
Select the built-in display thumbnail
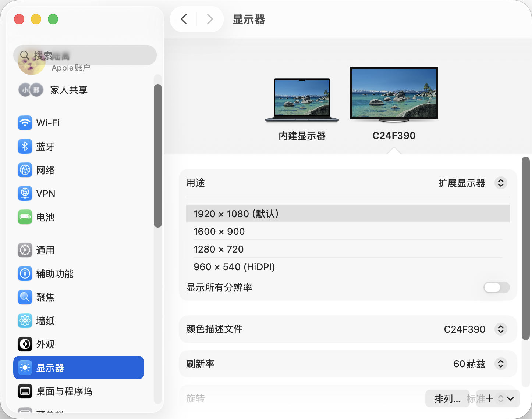302,100
